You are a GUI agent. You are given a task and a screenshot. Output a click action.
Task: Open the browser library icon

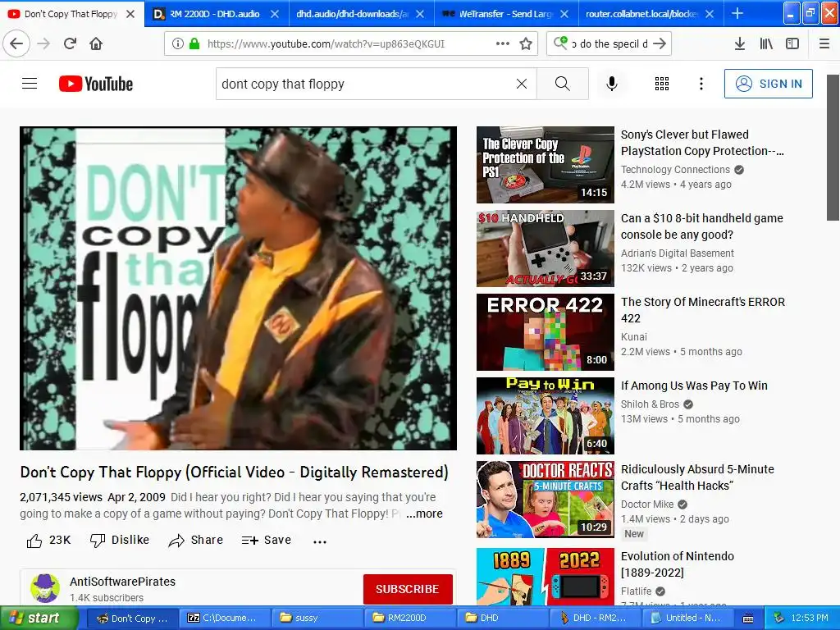click(766, 43)
